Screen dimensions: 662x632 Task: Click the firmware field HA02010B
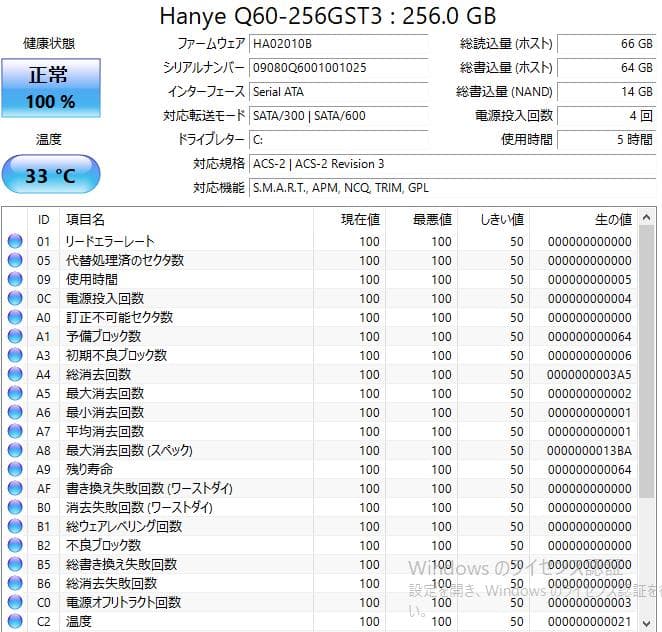pyautogui.click(x=339, y=44)
